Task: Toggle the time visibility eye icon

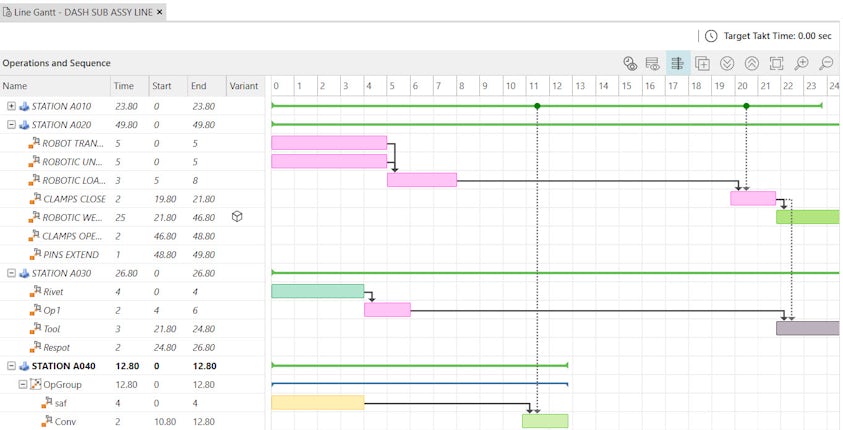Action: tap(630, 63)
